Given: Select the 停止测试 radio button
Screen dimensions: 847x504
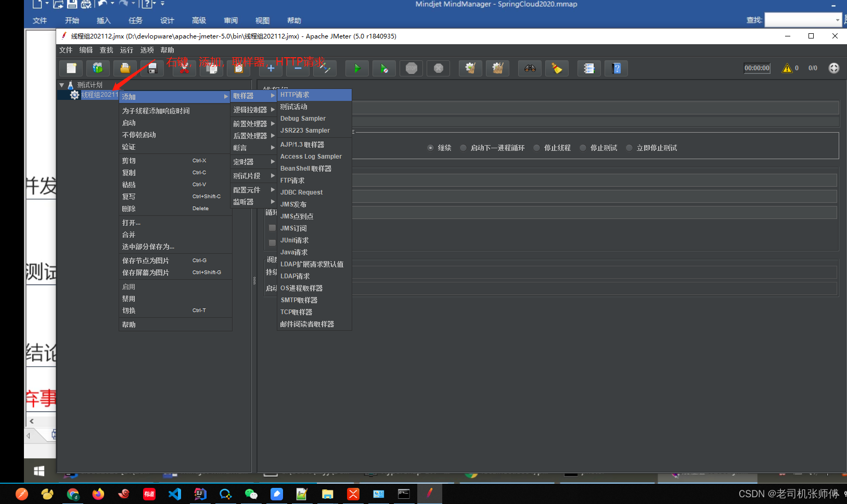Looking at the screenshot, I should coord(583,148).
